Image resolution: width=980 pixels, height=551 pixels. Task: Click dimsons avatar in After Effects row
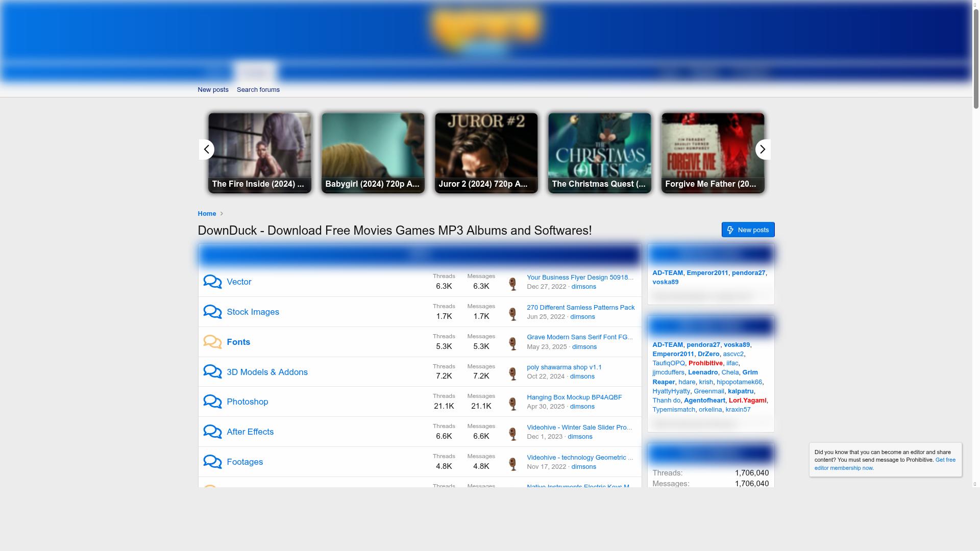513,433
